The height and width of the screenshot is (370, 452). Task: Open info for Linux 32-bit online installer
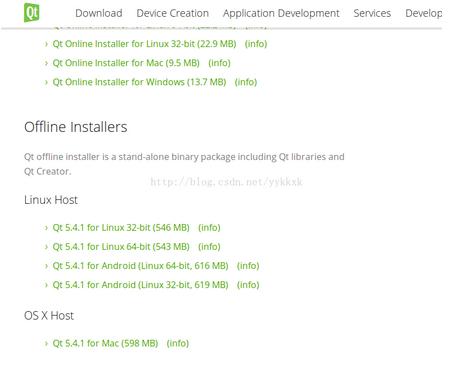256,44
